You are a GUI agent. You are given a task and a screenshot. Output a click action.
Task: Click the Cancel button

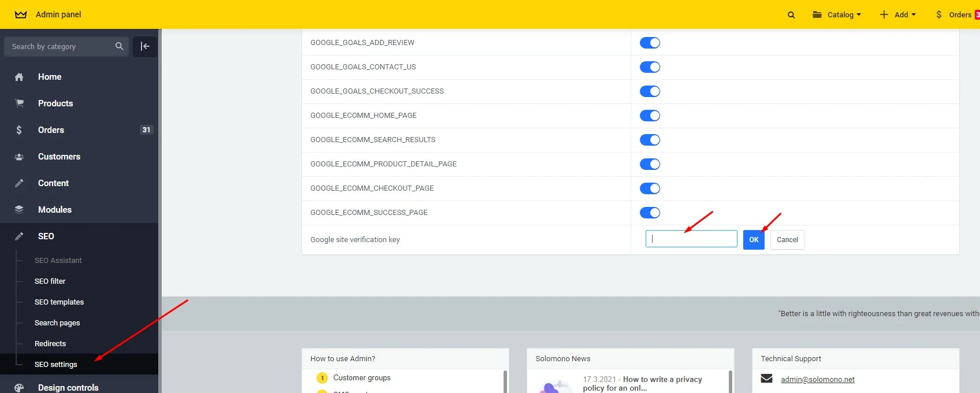(x=787, y=240)
